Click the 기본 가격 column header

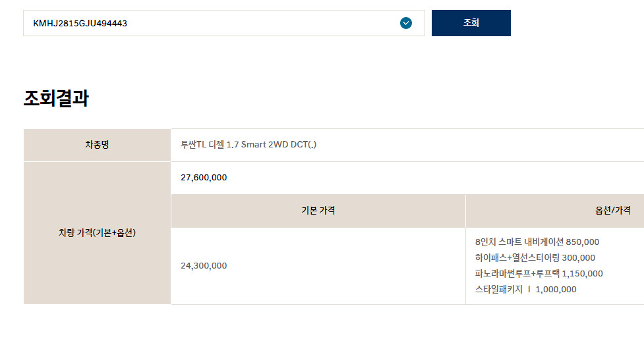coord(318,211)
